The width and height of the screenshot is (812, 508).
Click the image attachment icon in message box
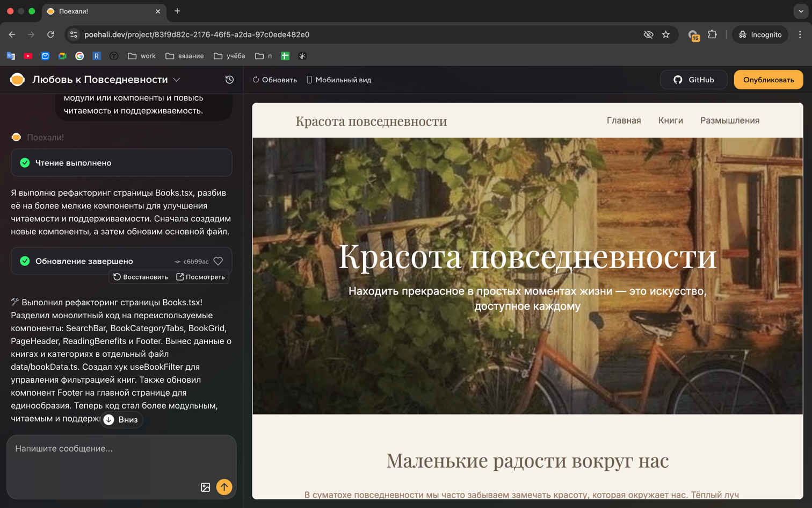point(205,487)
